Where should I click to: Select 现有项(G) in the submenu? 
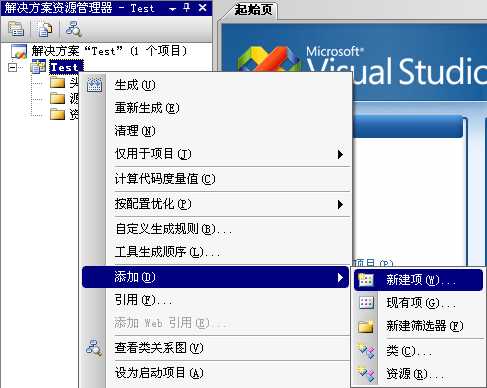(x=418, y=303)
